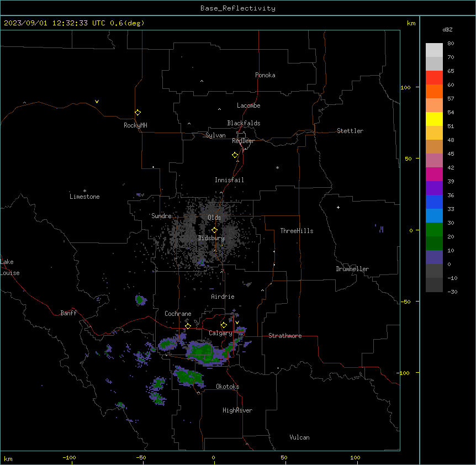Click the Didsbury town label

coord(211,238)
